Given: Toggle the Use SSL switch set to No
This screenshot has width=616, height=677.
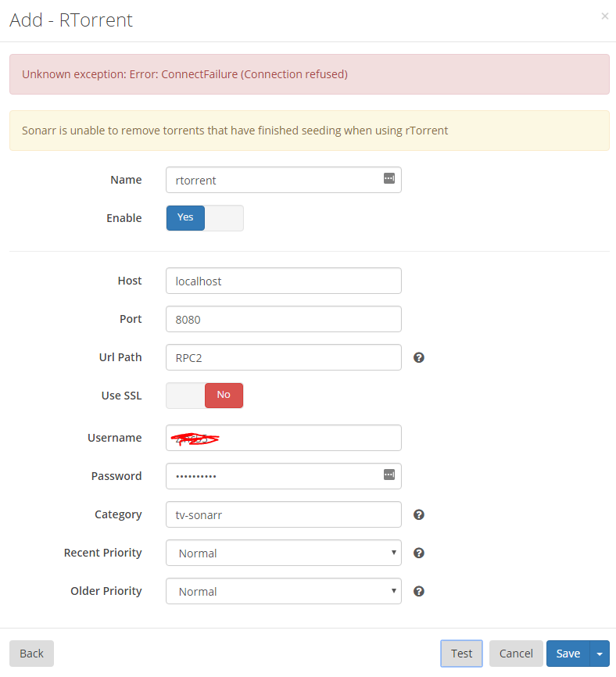Looking at the screenshot, I should (205, 396).
